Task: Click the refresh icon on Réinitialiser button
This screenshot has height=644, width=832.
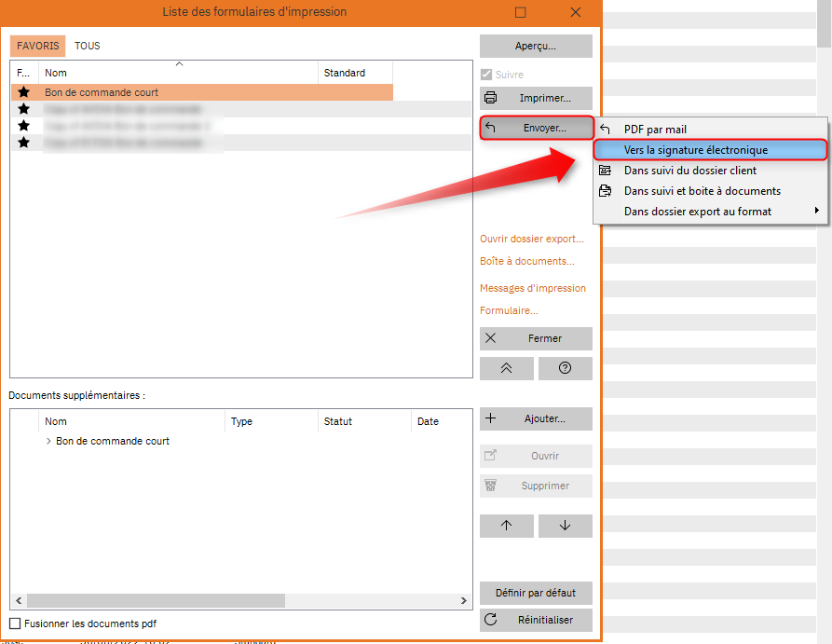Action: (x=491, y=620)
